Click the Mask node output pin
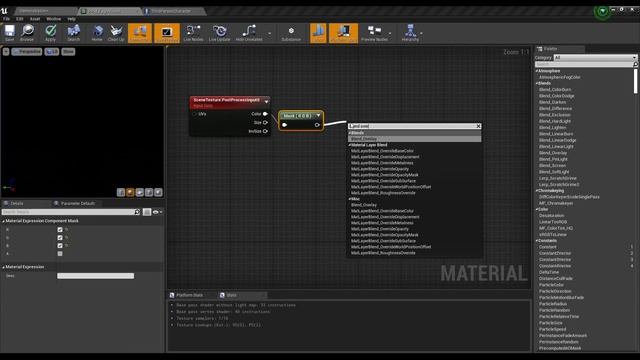Image resolution: width=640 pixels, height=360 pixels. point(317,125)
